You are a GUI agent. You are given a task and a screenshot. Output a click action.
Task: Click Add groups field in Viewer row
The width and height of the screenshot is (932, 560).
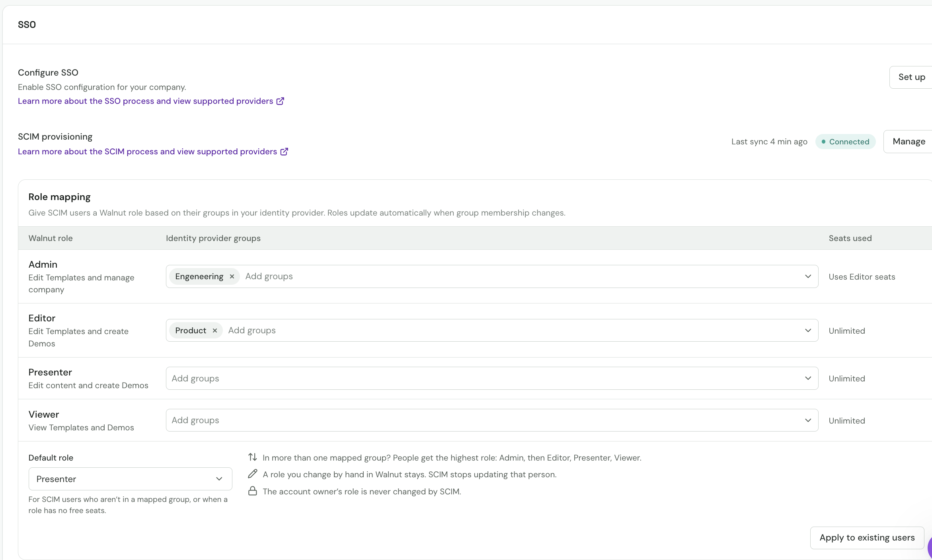(x=492, y=420)
